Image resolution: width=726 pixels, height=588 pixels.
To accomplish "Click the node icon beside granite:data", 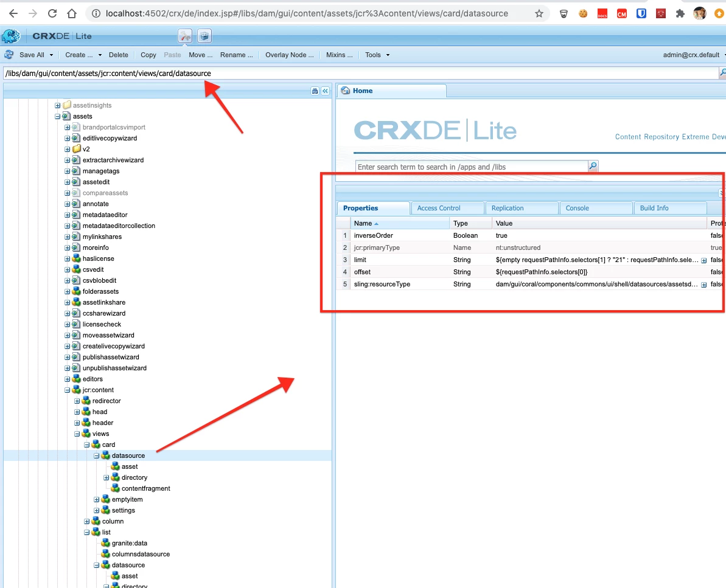I will pyautogui.click(x=105, y=543).
